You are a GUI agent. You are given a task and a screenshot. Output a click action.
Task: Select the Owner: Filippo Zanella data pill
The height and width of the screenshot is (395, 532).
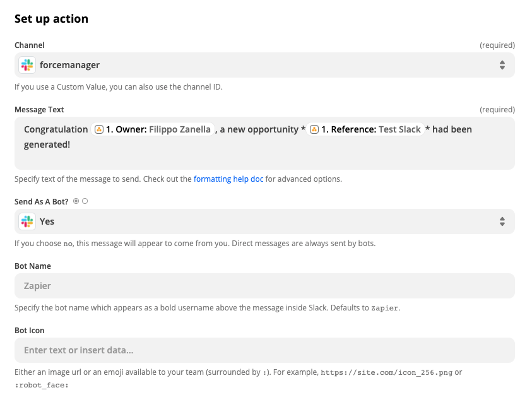(153, 129)
